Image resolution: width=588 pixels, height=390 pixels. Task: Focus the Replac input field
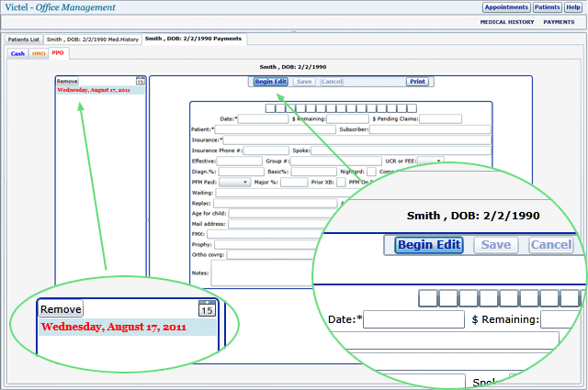[276, 203]
